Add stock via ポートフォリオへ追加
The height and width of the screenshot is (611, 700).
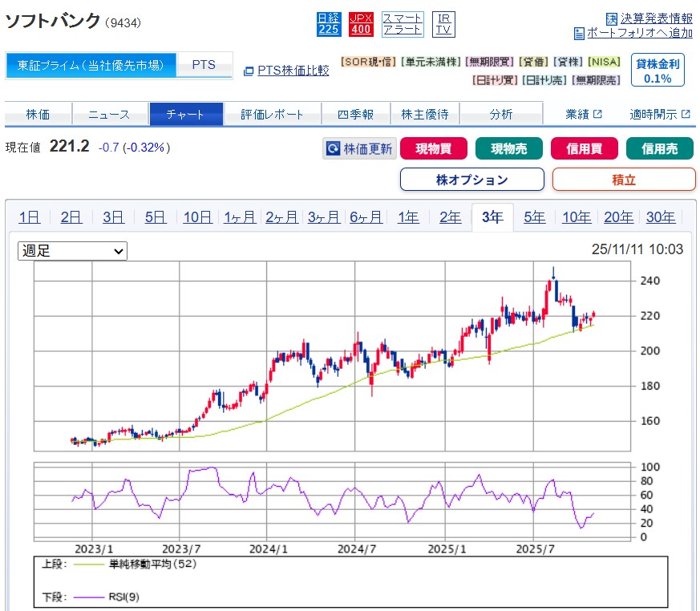pos(633,33)
